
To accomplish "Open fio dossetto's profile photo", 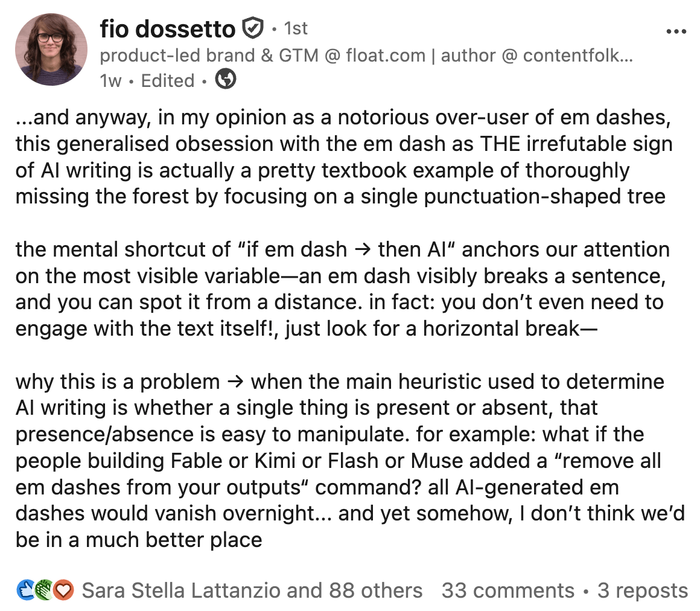I will [51, 50].
